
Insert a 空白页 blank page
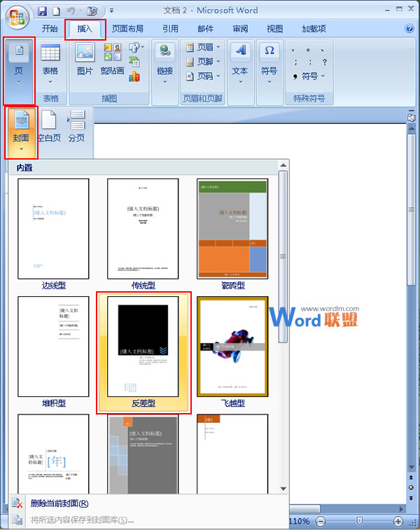(49, 126)
